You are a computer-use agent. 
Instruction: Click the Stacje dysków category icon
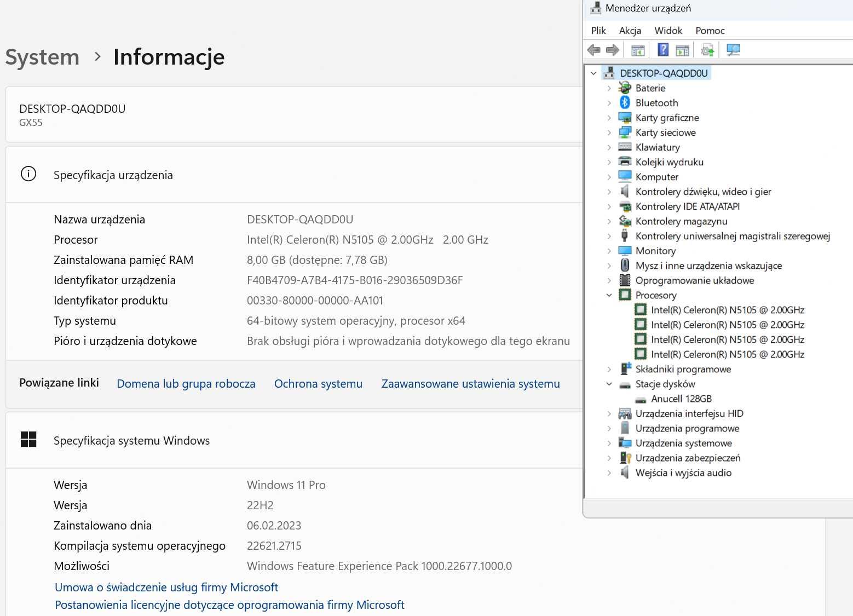(x=625, y=384)
